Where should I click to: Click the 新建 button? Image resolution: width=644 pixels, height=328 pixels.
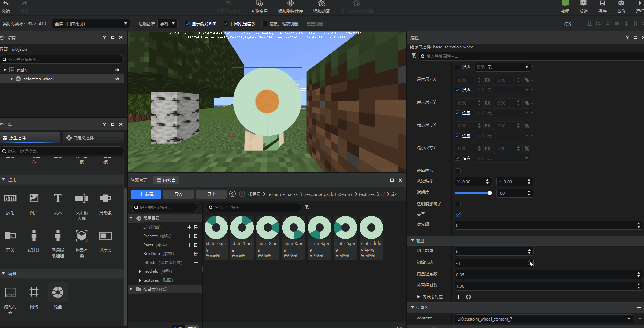[146, 194]
